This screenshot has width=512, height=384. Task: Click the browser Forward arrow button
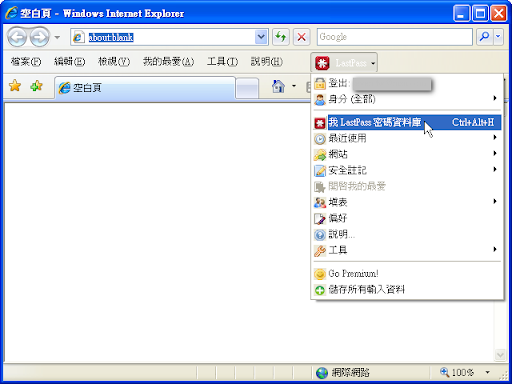[39, 37]
